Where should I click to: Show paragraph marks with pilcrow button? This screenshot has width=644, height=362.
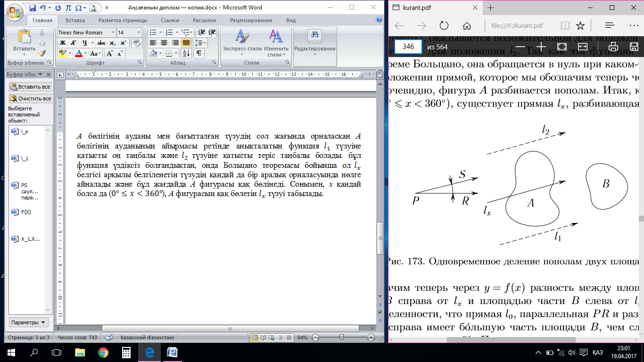(x=199, y=53)
